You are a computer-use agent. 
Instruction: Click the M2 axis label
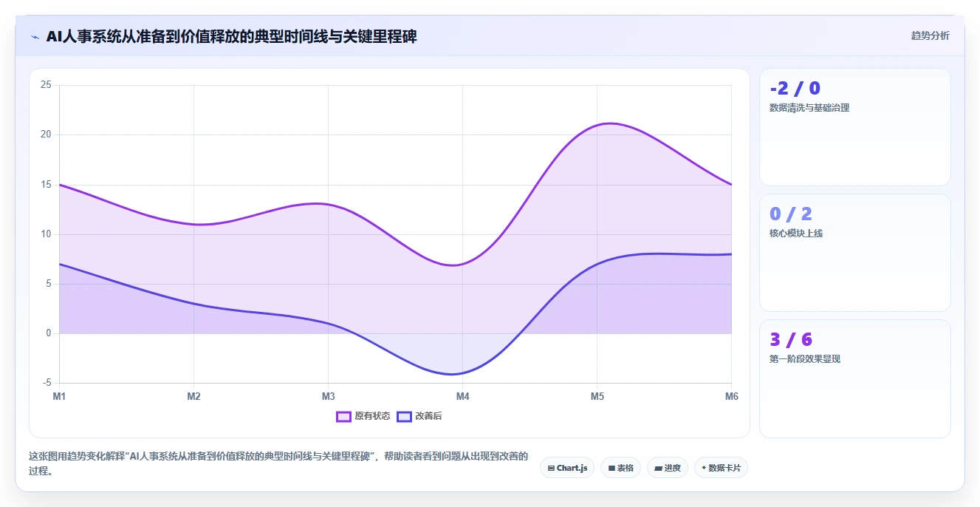(193, 396)
